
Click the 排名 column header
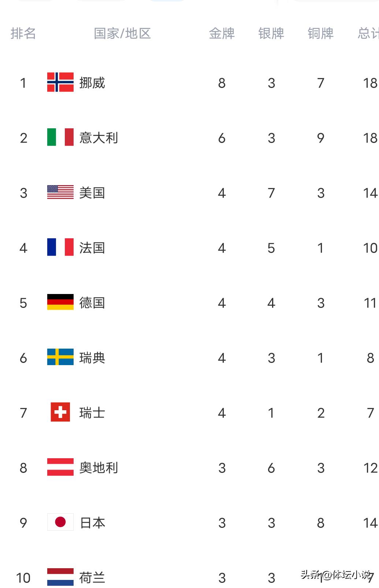[23, 33]
